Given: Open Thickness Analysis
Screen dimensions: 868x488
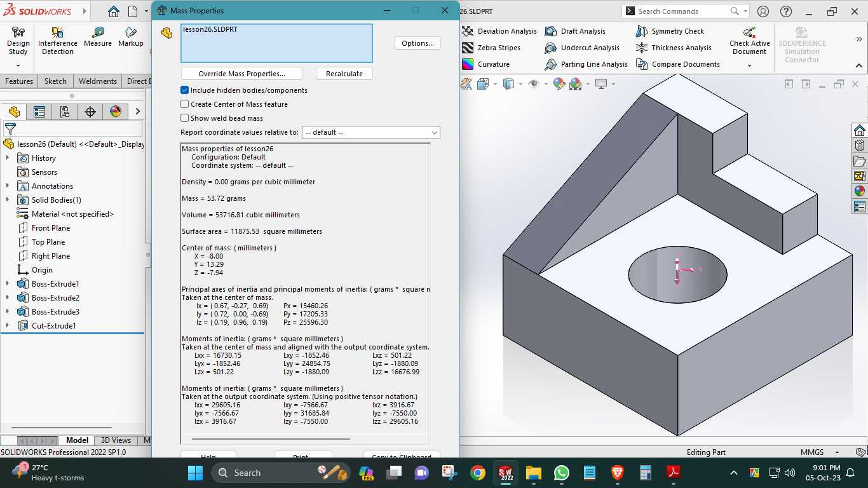Looking at the screenshot, I should click(x=674, y=48).
